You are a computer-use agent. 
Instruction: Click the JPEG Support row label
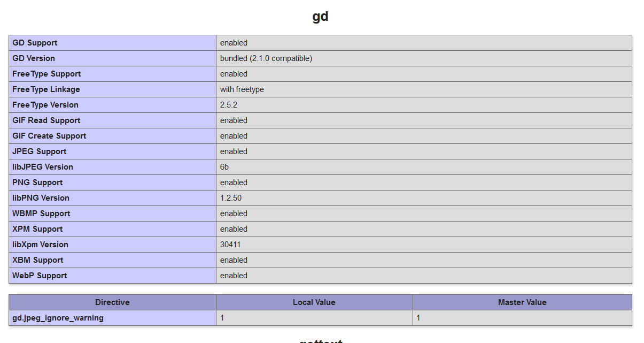click(x=39, y=151)
